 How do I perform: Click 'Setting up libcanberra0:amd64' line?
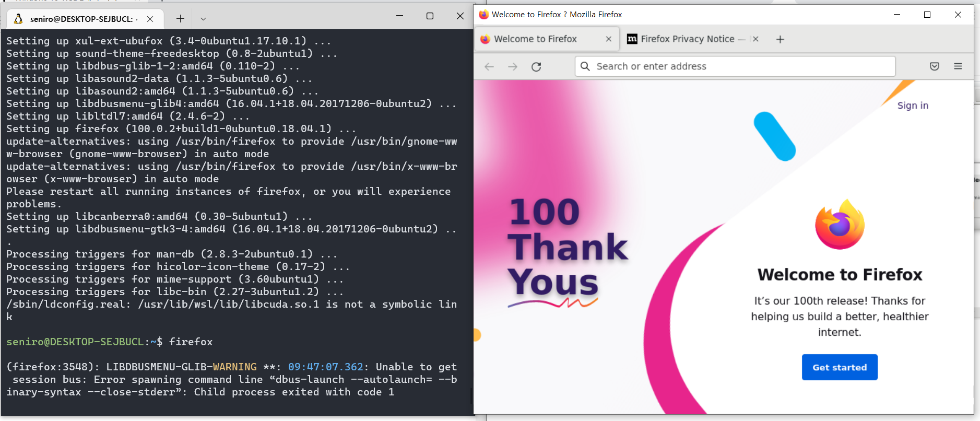[x=159, y=216]
